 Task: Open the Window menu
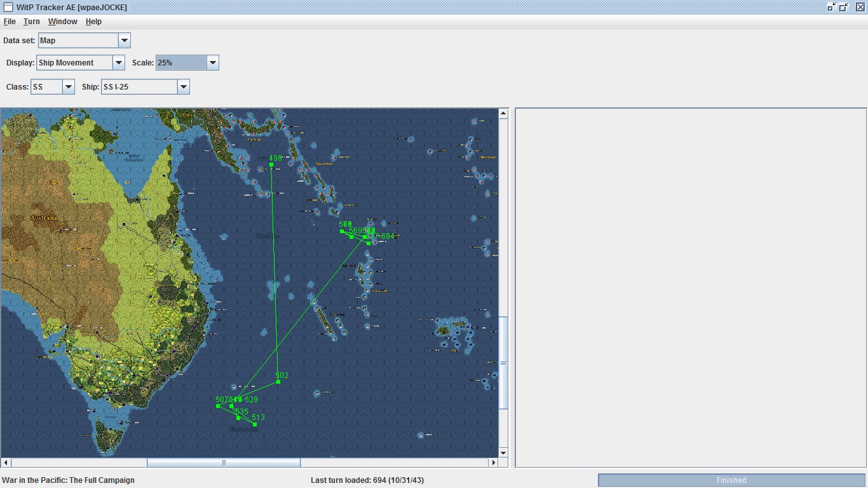tap(63, 22)
